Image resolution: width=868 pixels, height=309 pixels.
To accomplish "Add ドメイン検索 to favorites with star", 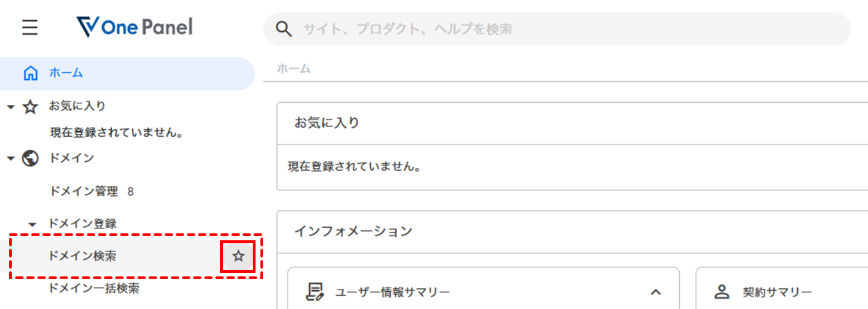I will tap(238, 256).
